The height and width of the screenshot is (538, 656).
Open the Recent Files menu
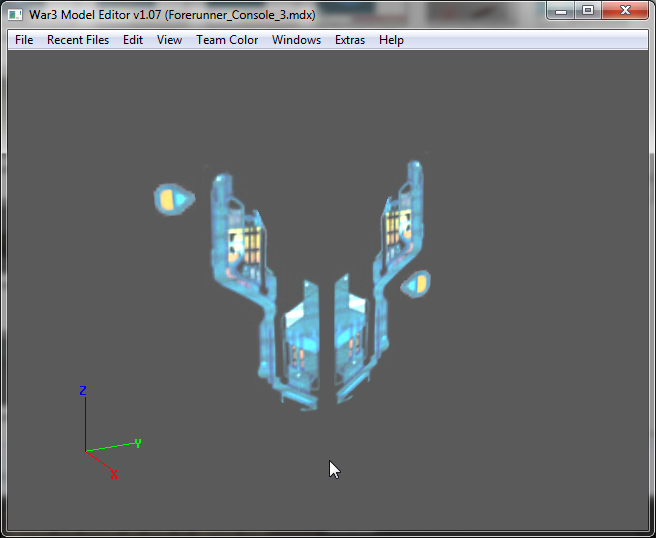click(78, 40)
